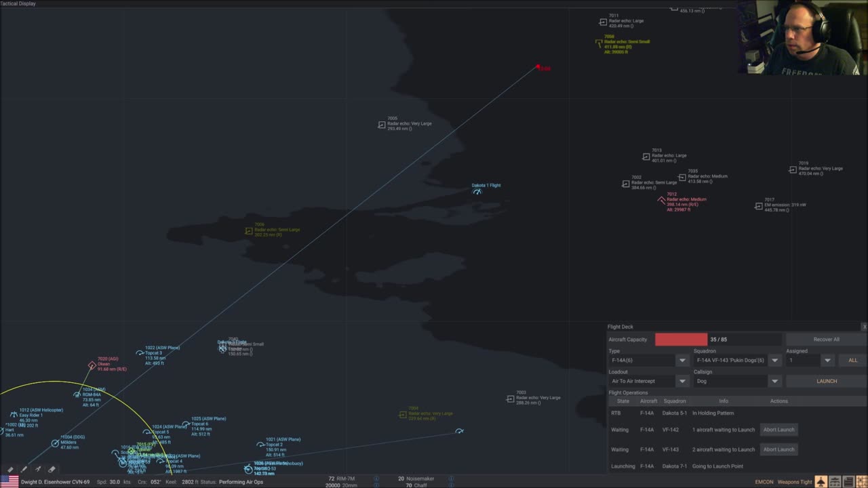Viewport: 868px width, 488px height.
Task: Toggle Weapons Tight status
Action: (794, 482)
